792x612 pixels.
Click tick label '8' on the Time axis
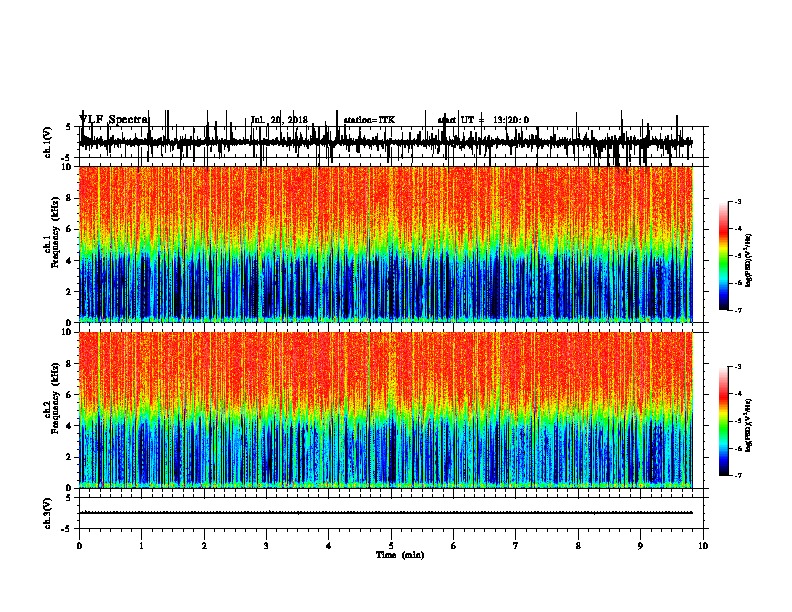pyautogui.click(x=578, y=545)
